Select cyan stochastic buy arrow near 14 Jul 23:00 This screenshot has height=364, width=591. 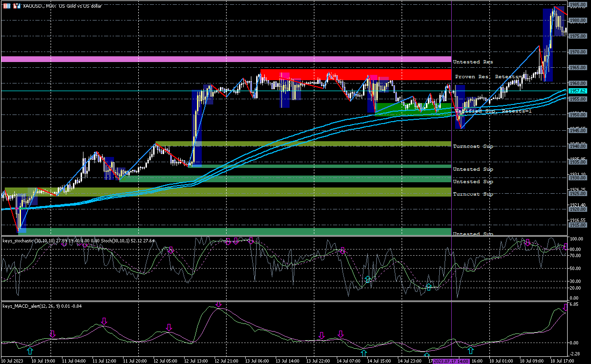tap(428, 287)
